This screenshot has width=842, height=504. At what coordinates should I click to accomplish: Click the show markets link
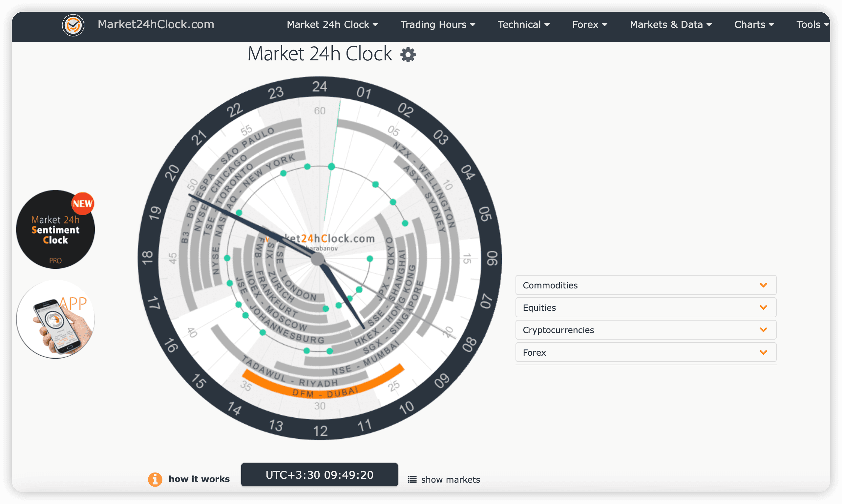(451, 479)
